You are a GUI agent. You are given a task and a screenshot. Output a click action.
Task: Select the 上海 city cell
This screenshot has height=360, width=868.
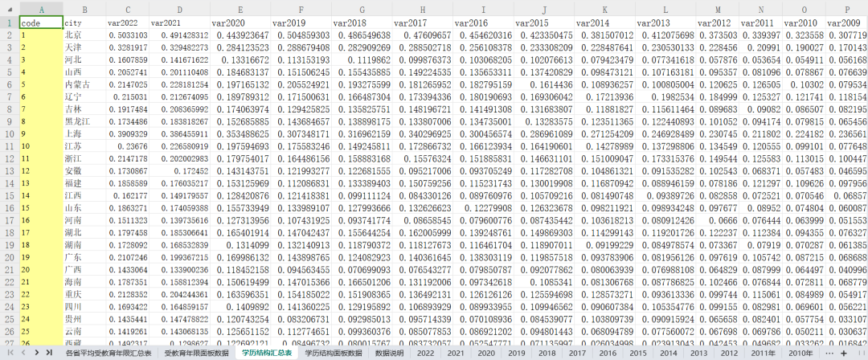84,133
